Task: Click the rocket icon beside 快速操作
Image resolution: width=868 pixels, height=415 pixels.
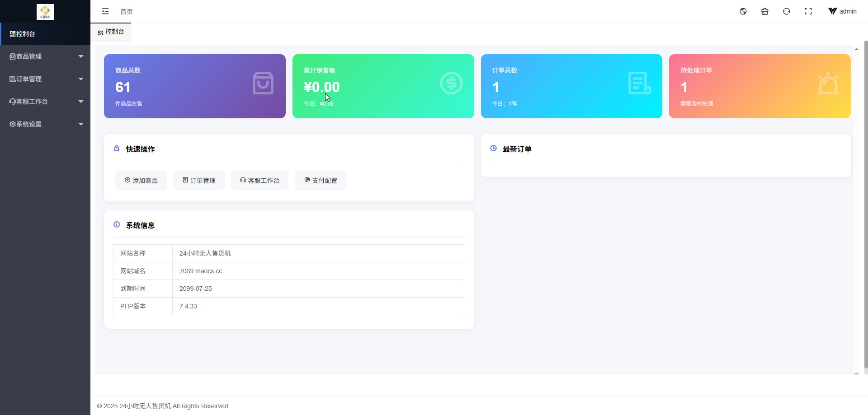Action: point(117,149)
